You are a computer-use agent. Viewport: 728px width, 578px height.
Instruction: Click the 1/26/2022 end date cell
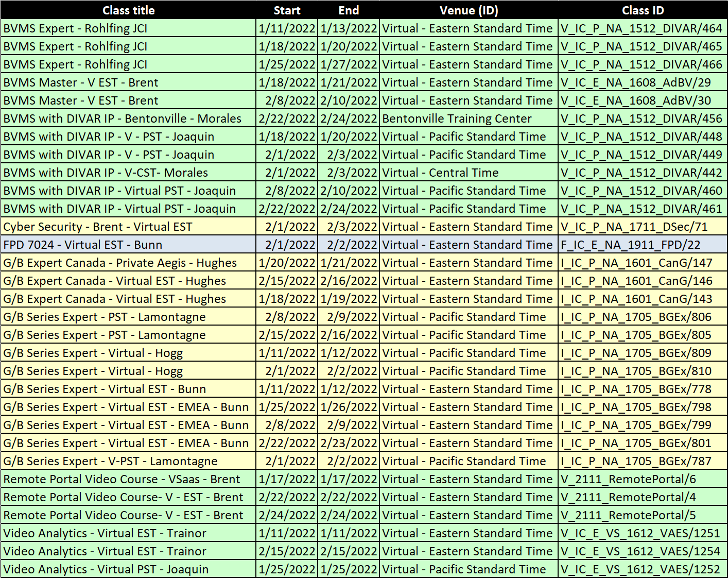(x=349, y=407)
